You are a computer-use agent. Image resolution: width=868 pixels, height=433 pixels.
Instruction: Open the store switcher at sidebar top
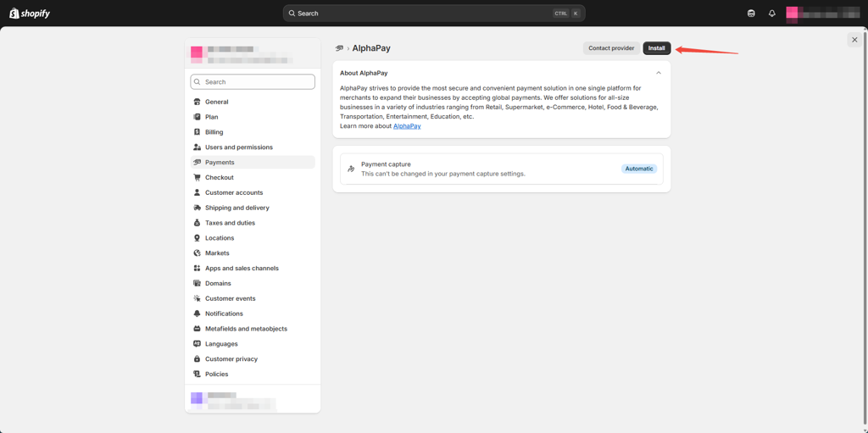point(252,56)
